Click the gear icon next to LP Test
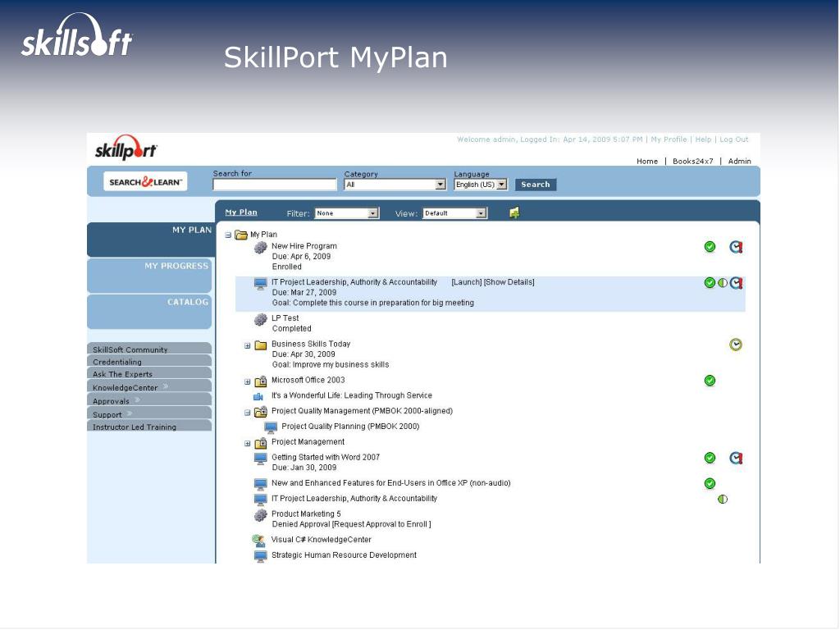The width and height of the screenshot is (840, 630). pyautogui.click(x=260, y=319)
